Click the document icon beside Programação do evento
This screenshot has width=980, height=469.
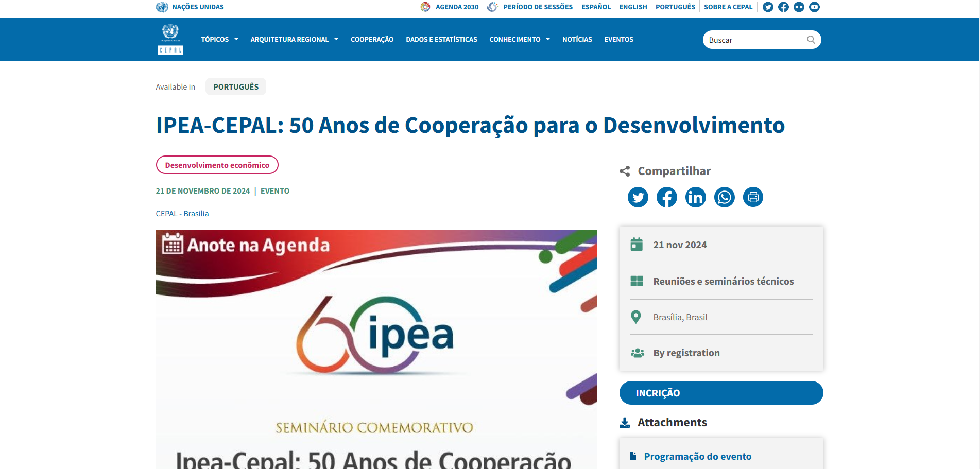(x=633, y=456)
